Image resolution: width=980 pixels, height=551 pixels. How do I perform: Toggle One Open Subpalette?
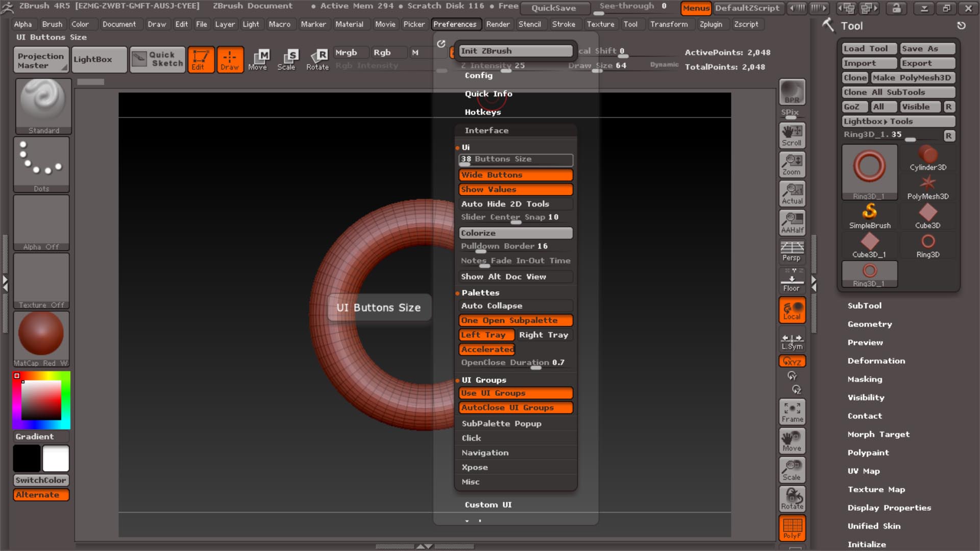pyautogui.click(x=516, y=320)
